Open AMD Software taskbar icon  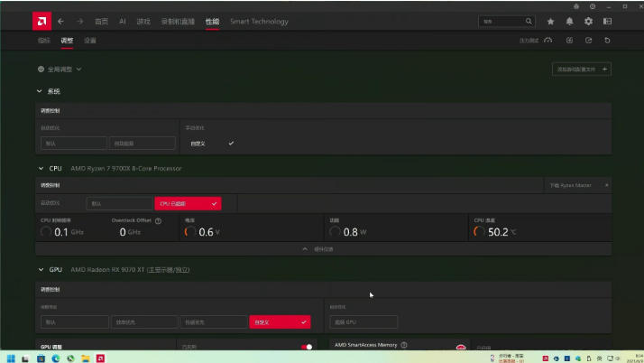[100, 358]
